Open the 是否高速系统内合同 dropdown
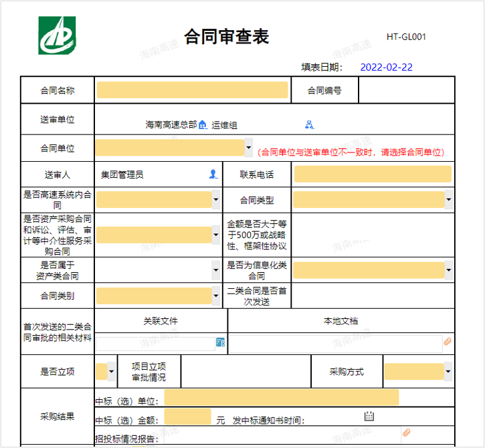The image size is (485, 448). click(216, 199)
